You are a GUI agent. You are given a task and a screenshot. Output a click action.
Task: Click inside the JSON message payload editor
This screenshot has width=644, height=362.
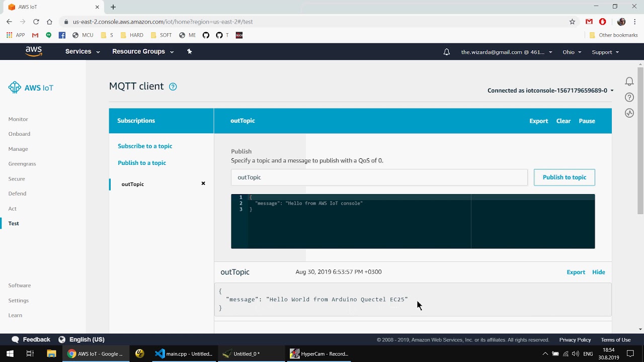point(413,221)
